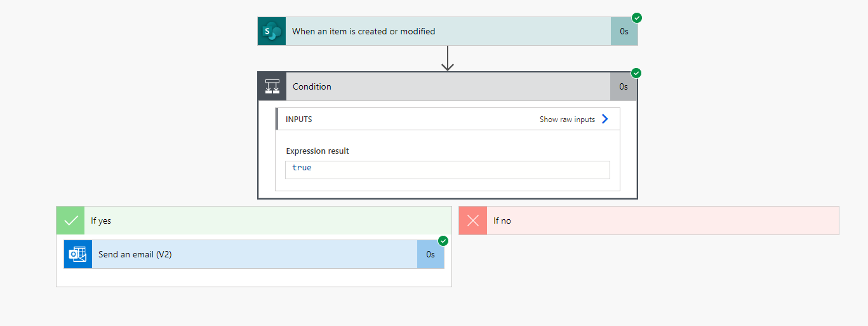
Task: Click the 0s duration on the Condition step
Action: 624,86
